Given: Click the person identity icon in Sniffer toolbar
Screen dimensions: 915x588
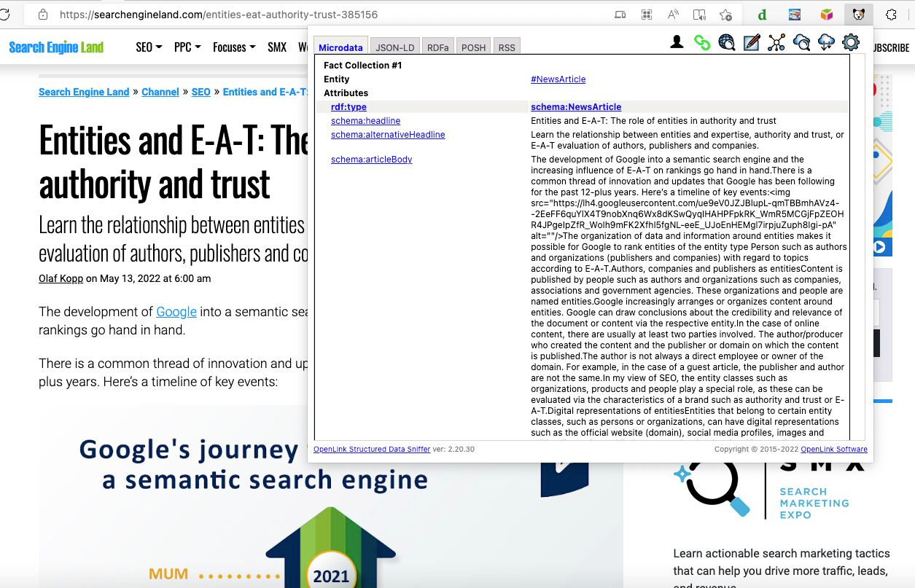Looking at the screenshot, I should click(x=677, y=42).
